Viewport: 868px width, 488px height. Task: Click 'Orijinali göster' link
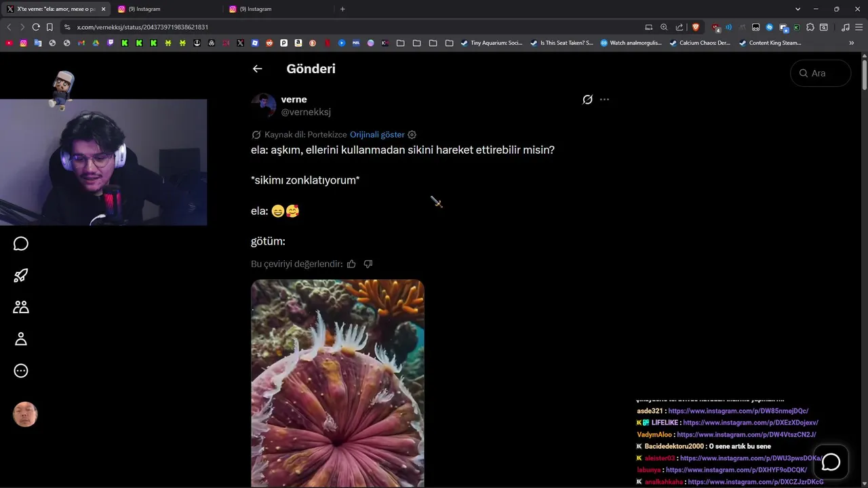pyautogui.click(x=377, y=135)
